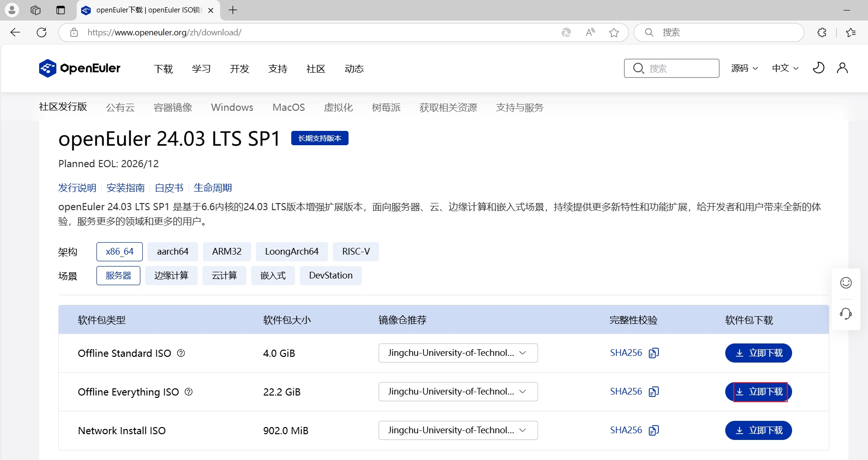Open mirror dropdown for Network Install ISO
The width and height of the screenshot is (868, 460).
click(458, 430)
